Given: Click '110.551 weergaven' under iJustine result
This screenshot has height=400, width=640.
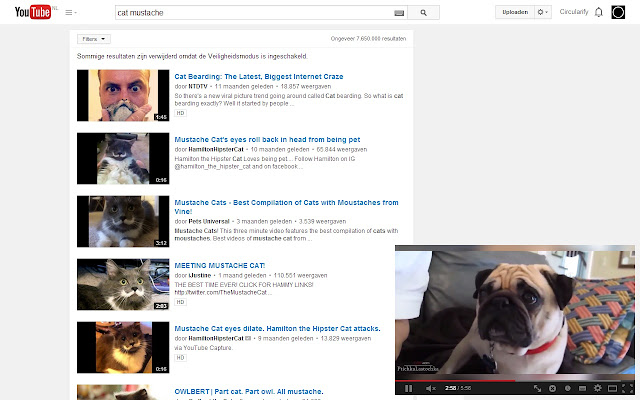Looking at the screenshot, I should tap(300, 276).
